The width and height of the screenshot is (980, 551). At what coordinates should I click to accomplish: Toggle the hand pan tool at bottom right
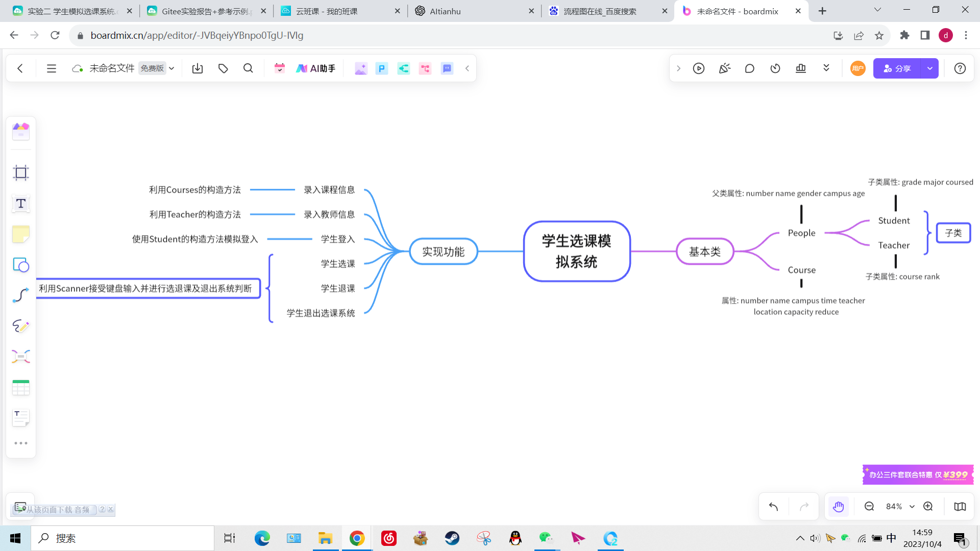[x=838, y=506]
